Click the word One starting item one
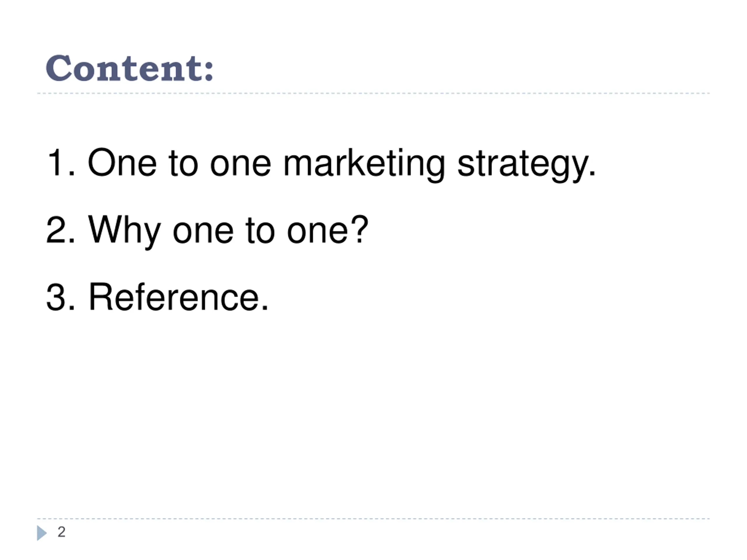 pyautogui.click(x=122, y=162)
